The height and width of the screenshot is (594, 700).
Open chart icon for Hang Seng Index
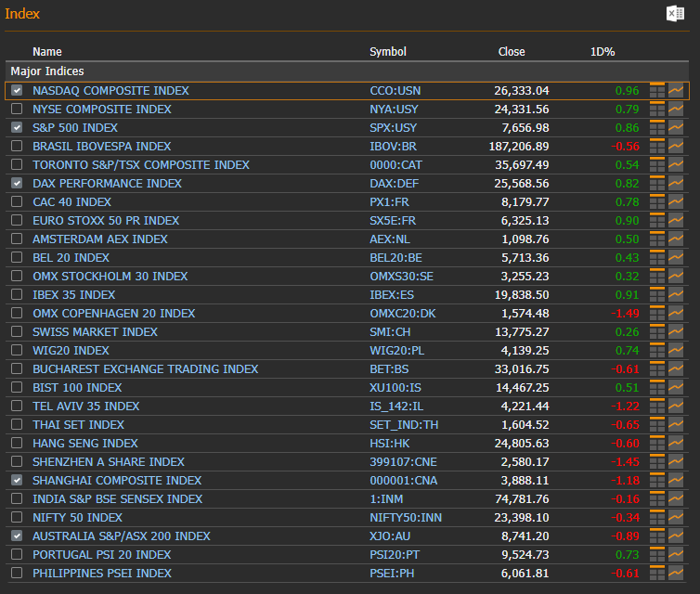coord(676,443)
